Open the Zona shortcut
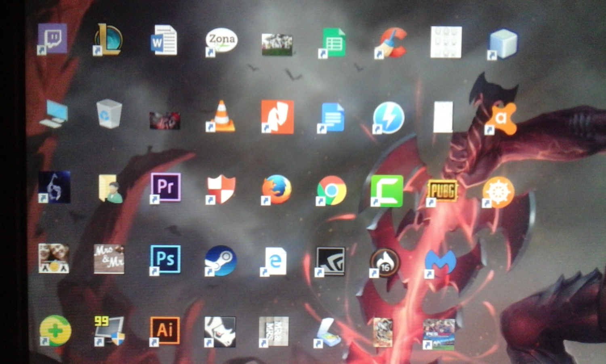Viewport: 606px width, 364px height. [221, 42]
